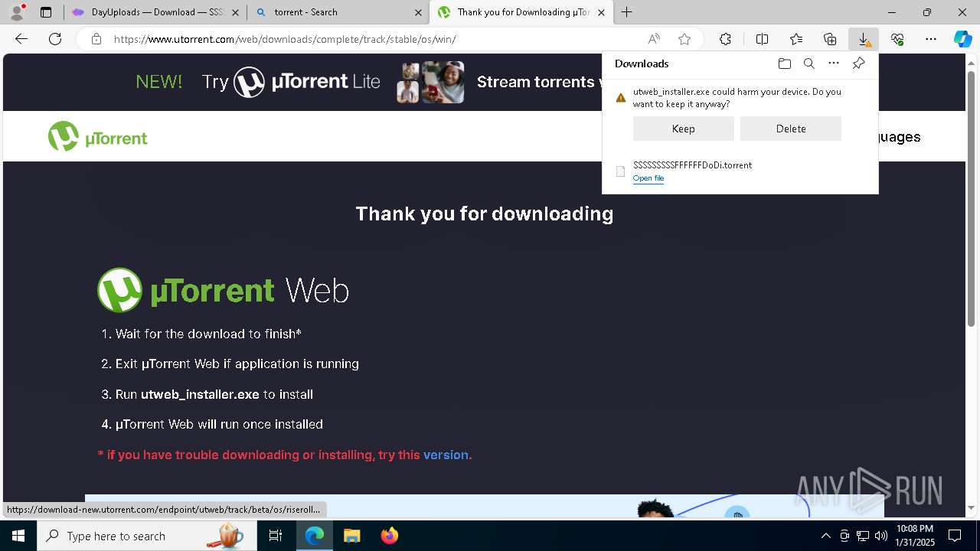Launch Firefox from taskbar

coord(389,536)
